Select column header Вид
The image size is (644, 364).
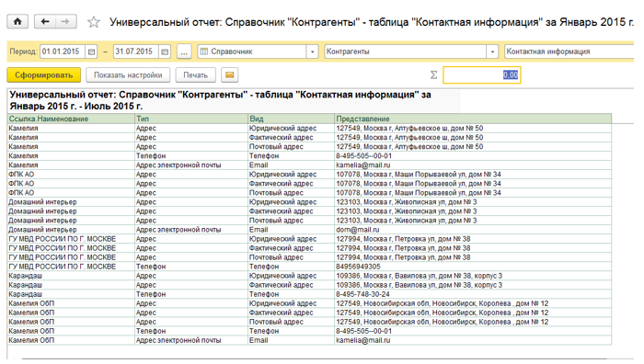(292, 119)
